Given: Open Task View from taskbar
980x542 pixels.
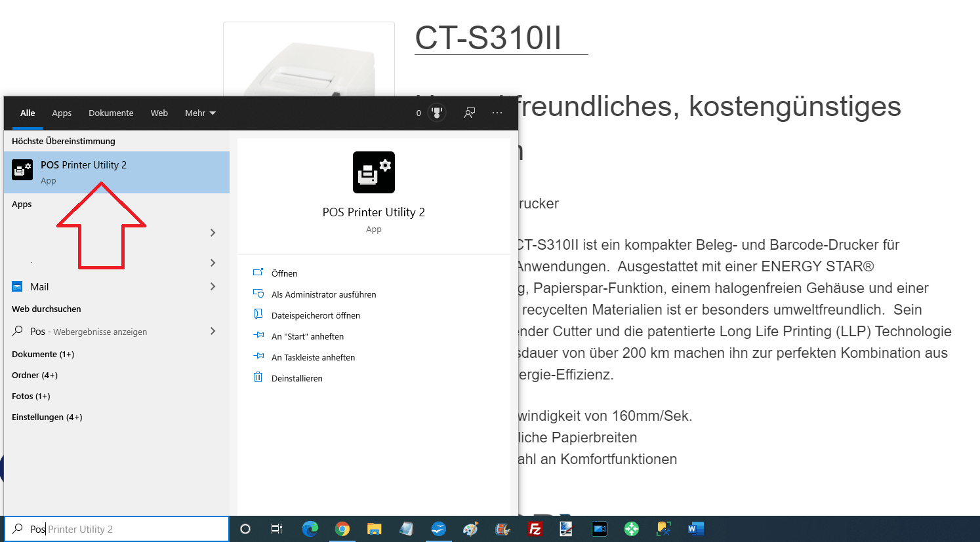Looking at the screenshot, I should (x=277, y=529).
